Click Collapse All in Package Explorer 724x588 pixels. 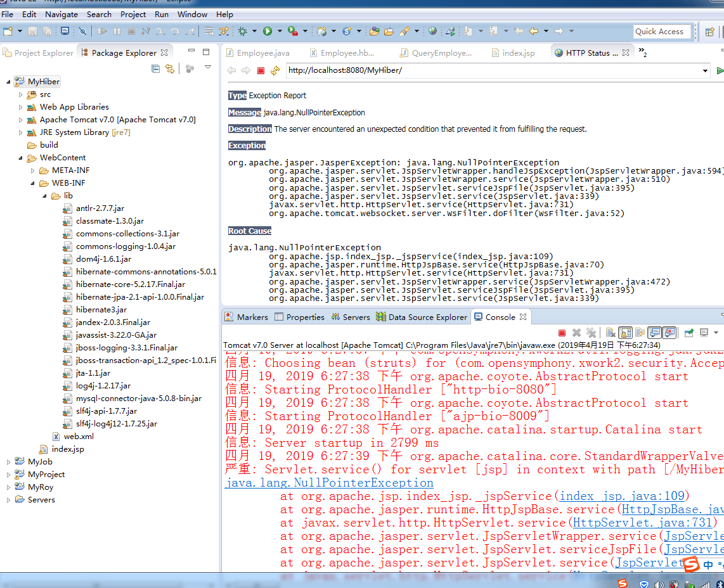155,69
